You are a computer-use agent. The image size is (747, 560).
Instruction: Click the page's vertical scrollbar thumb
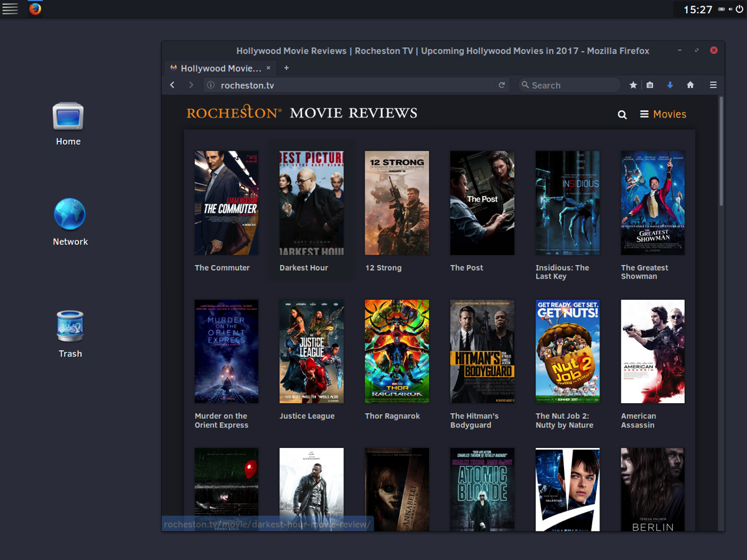click(x=721, y=151)
